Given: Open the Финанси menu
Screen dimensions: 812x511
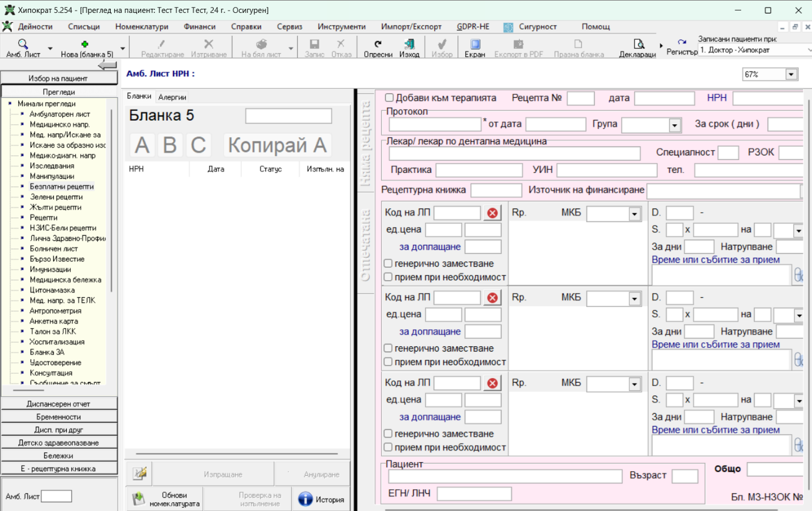Looking at the screenshot, I should [x=199, y=27].
